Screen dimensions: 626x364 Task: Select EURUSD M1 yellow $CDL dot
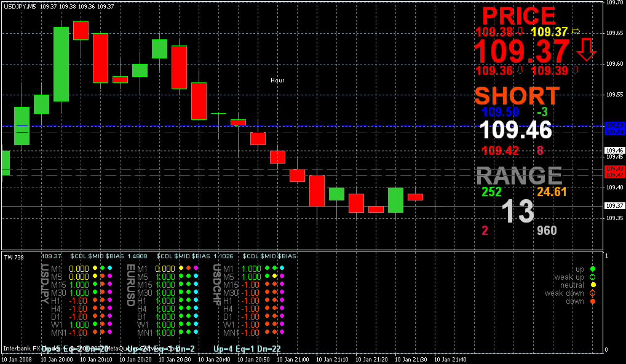coord(181,268)
